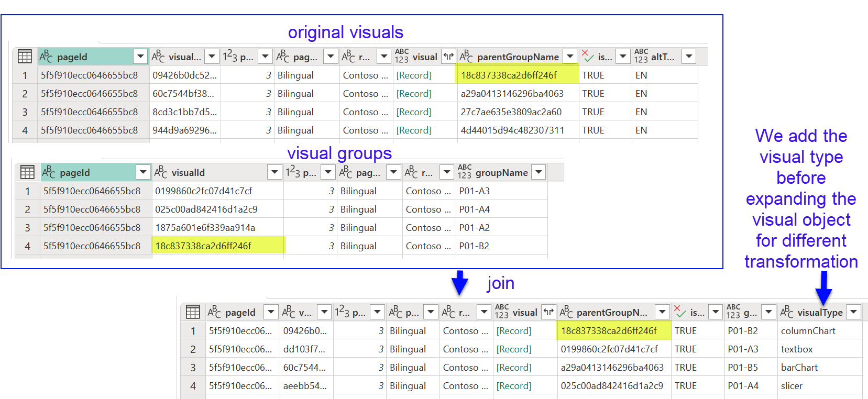Expand the visual column in the joined table

pos(548,312)
